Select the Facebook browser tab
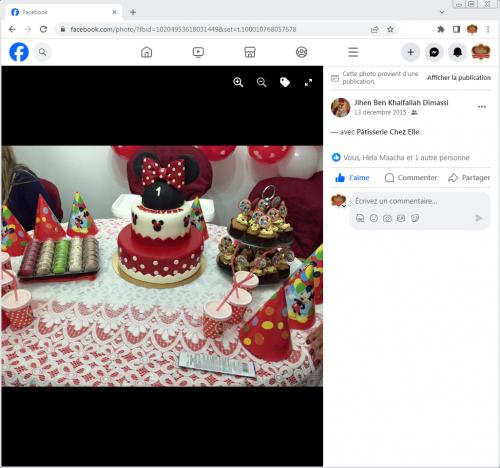Screen dimensions: 500x468 coord(63,12)
